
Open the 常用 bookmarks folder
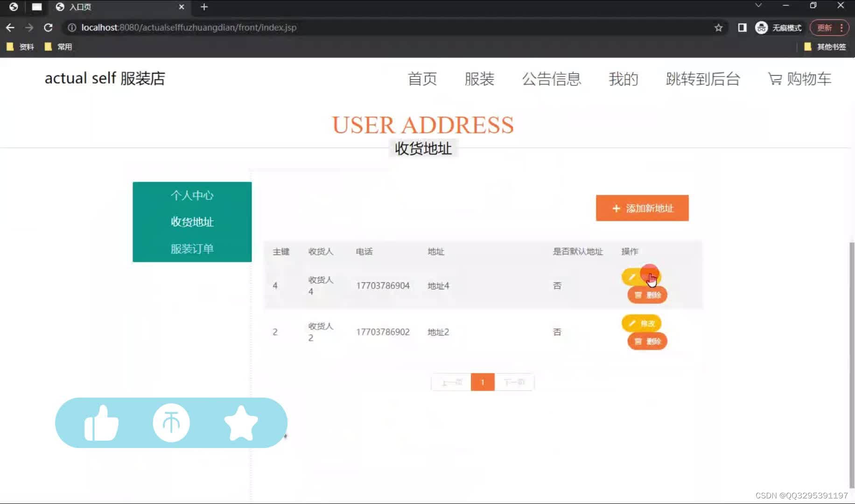(x=58, y=47)
